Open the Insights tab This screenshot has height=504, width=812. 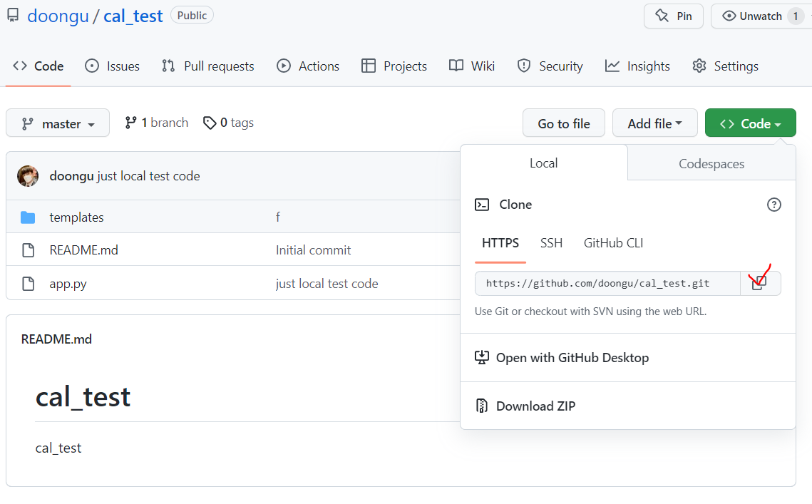point(637,66)
